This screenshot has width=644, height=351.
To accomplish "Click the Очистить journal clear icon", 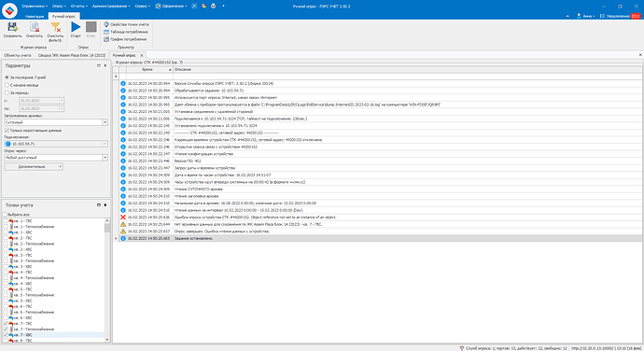I will point(35,27).
